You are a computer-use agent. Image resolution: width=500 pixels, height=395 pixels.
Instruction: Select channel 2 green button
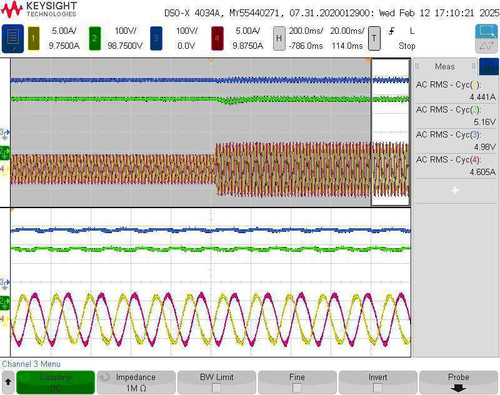click(x=95, y=38)
